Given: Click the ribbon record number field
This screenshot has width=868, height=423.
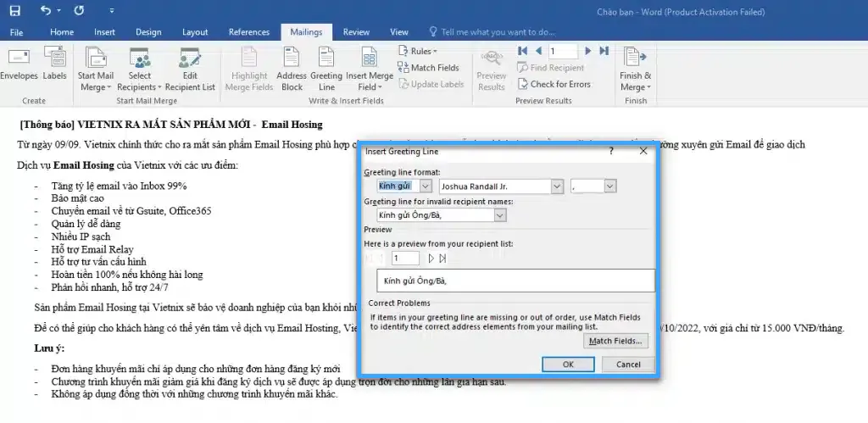Looking at the screenshot, I should [x=563, y=52].
